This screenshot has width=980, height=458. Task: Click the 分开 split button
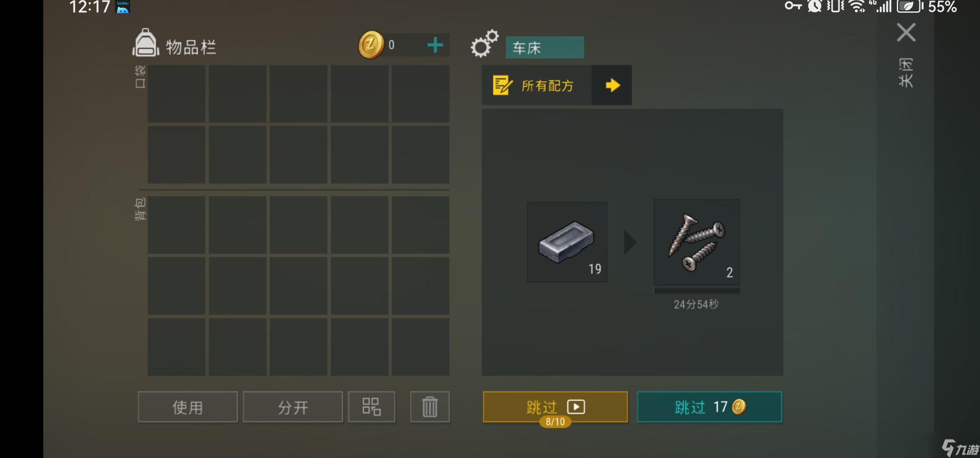pyautogui.click(x=293, y=407)
